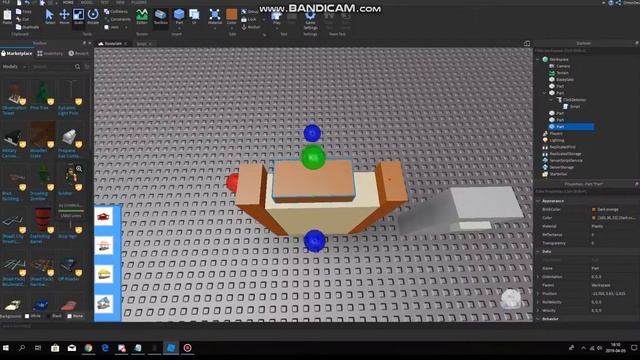Open the Terrain Editor
Screen dimensions: 640x360
142,17
